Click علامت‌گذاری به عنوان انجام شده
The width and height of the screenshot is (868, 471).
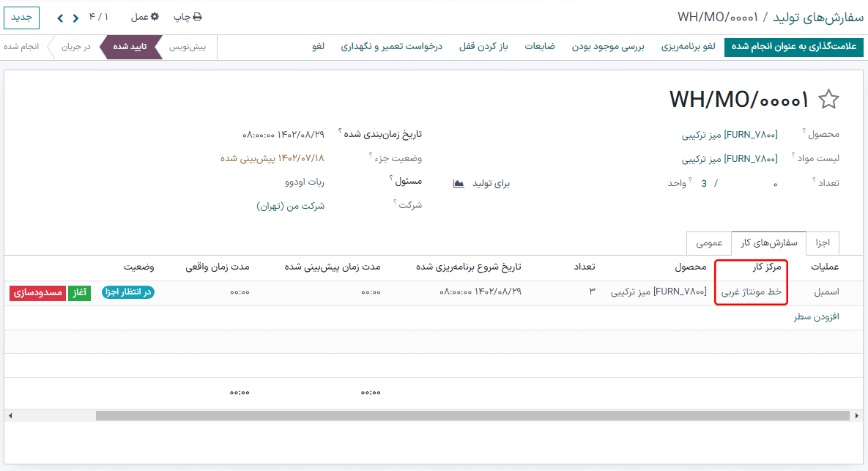point(793,46)
